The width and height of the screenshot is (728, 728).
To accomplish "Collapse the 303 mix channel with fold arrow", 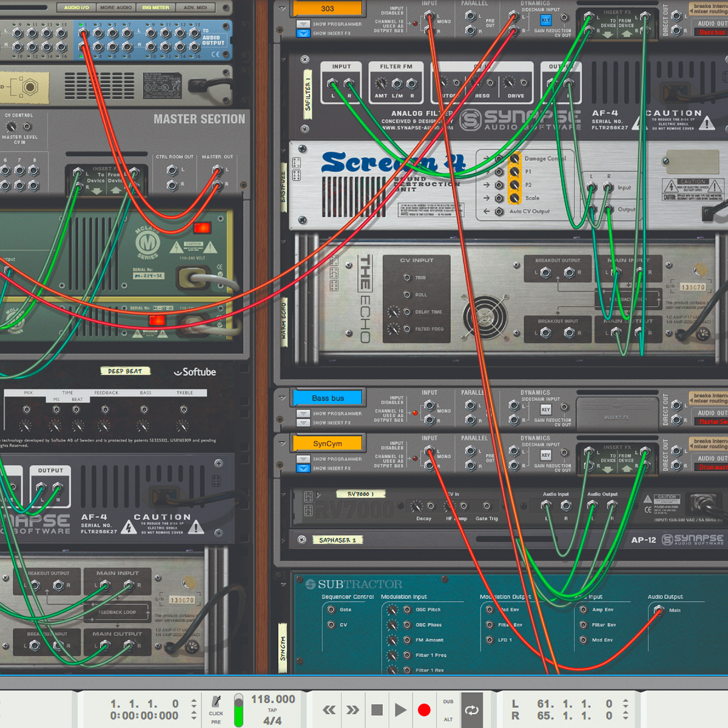I will [282, 8].
